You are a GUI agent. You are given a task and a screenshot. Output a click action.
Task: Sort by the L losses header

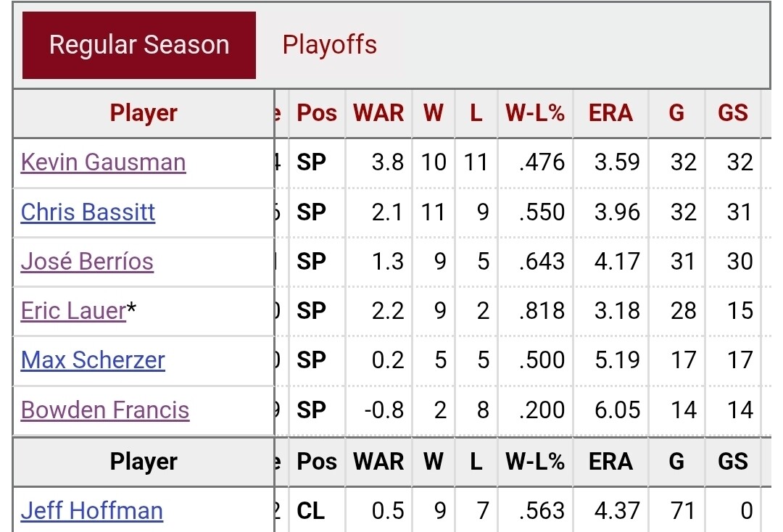[476, 113]
